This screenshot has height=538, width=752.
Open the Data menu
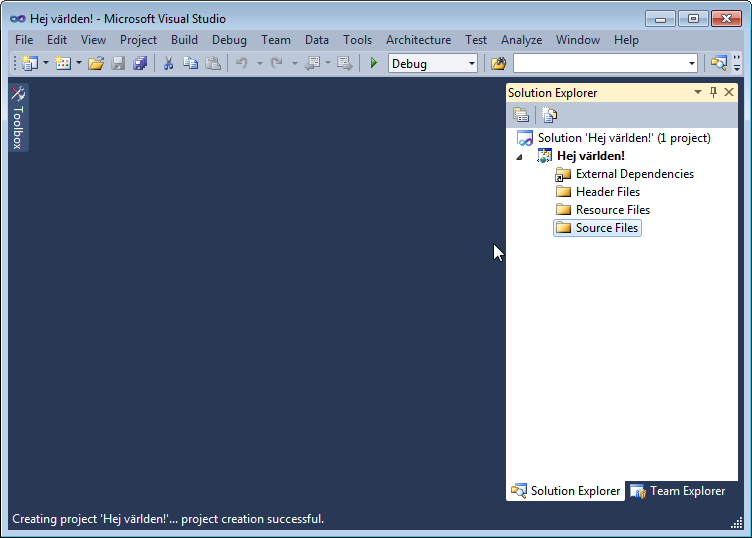click(317, 40)
